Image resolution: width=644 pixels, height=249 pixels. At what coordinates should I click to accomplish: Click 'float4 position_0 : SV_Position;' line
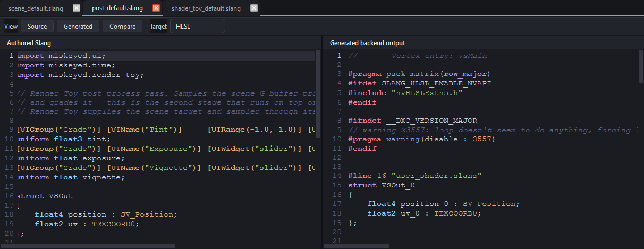tap(443, 204)
